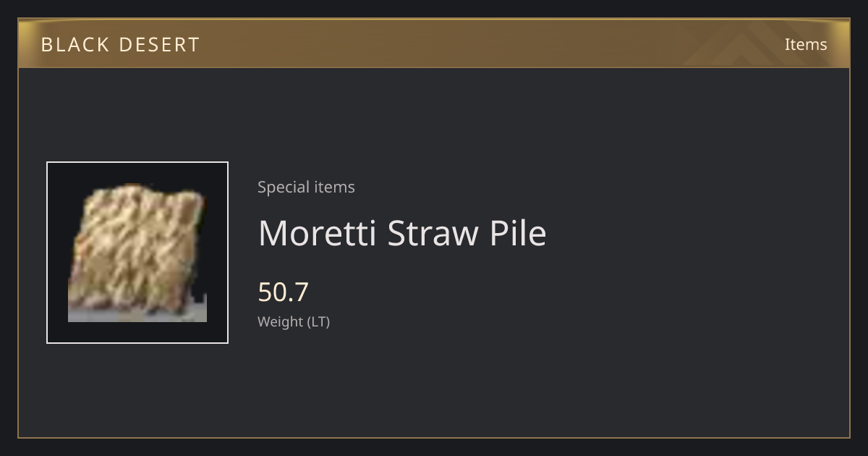Viewport: 868px width, 456px height.
Task: Select the Special items category label
Action: point(306,187)
